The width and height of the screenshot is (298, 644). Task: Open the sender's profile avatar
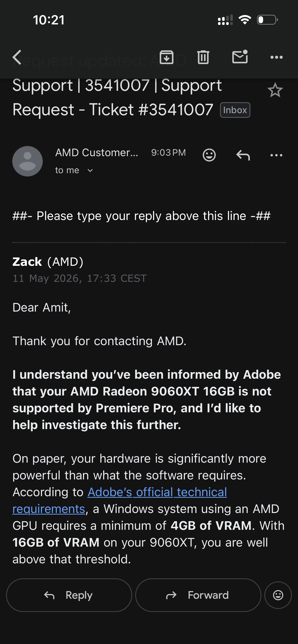click(x=28, y=161)
